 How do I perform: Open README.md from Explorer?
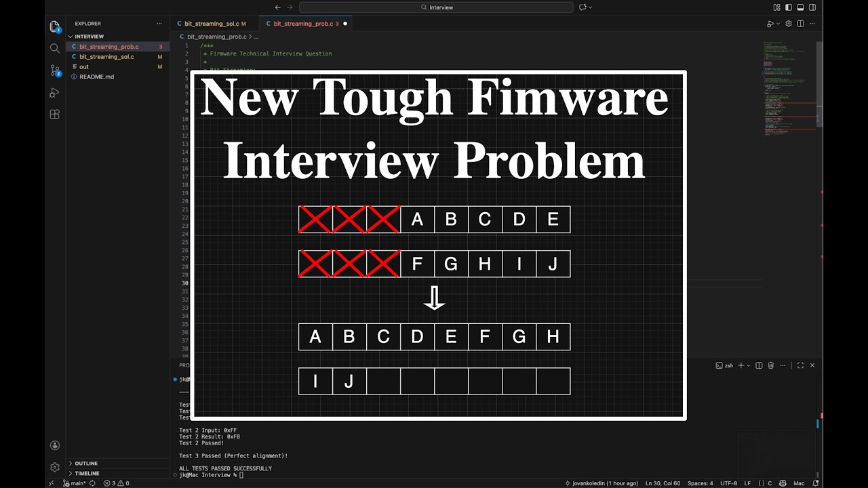pos(117,77)
